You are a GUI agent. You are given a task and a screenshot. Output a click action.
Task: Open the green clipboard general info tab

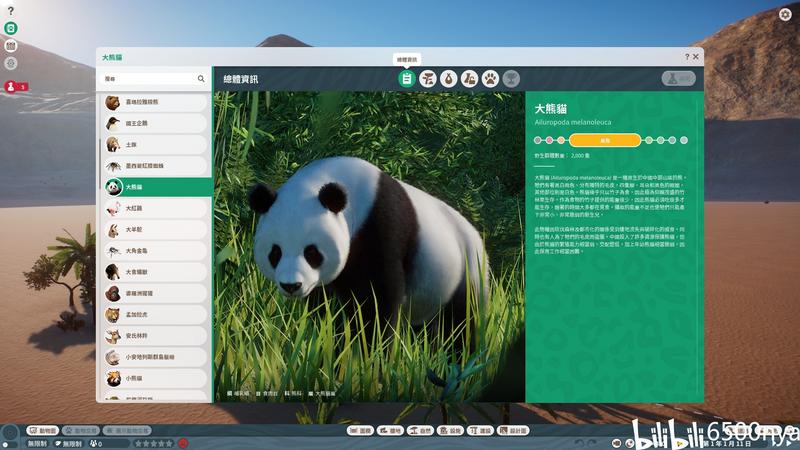[407, 79]
